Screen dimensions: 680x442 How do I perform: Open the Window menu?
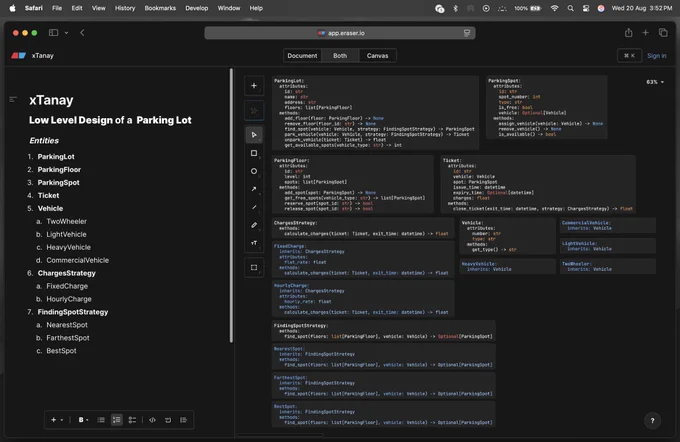pos(229,8)
